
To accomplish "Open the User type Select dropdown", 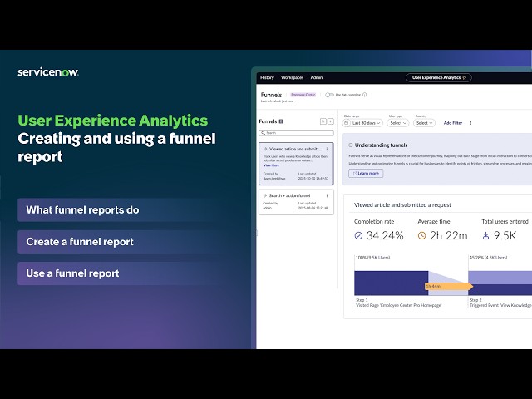I will [398, 123].
